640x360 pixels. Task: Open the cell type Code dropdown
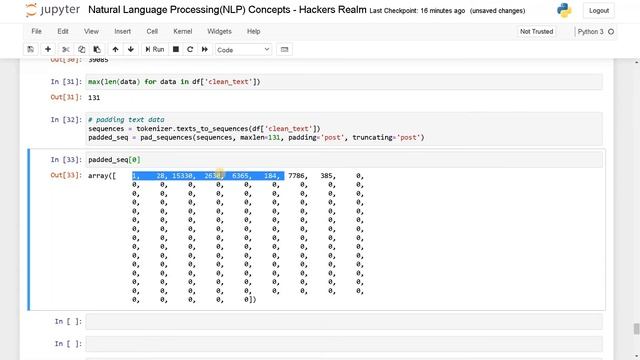click(x=243, y=49)
